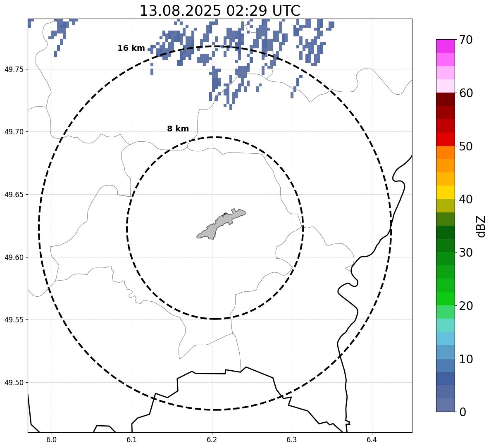Viewport: 491px width, 448px height.
Task: Click the 'dBZ' colorbar label
Action: (480, 226)
